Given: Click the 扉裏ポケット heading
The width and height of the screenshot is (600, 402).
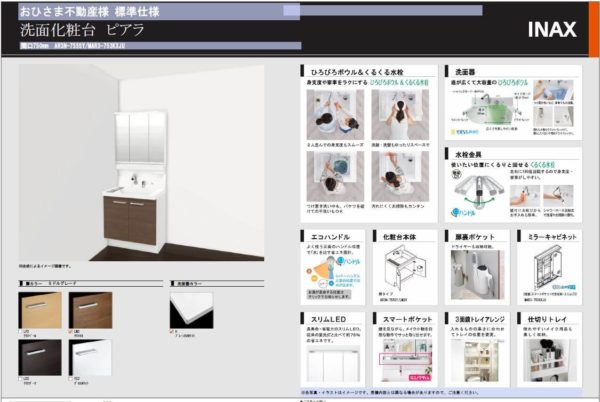Looking at the screenshot, I should click(x=475, y=237).
